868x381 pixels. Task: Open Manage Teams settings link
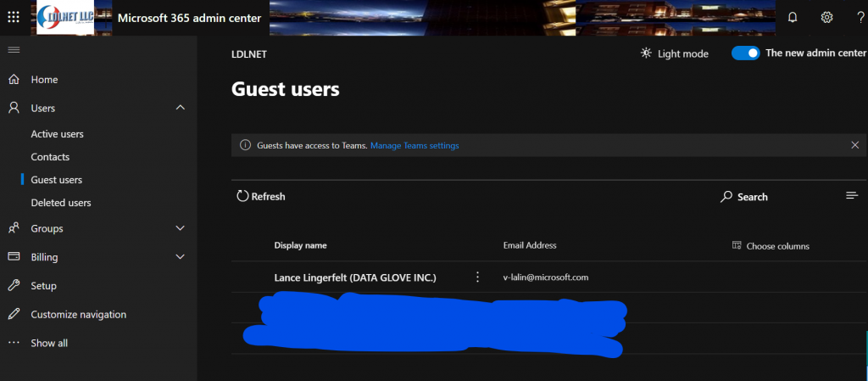415,146
